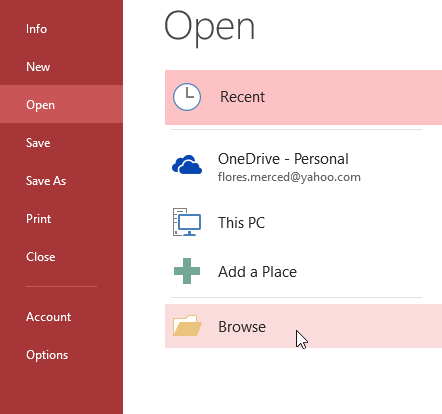Viewport: 442px width, 414px height.
Task: Select the This PC label text
Action: (x=241, y=223)
